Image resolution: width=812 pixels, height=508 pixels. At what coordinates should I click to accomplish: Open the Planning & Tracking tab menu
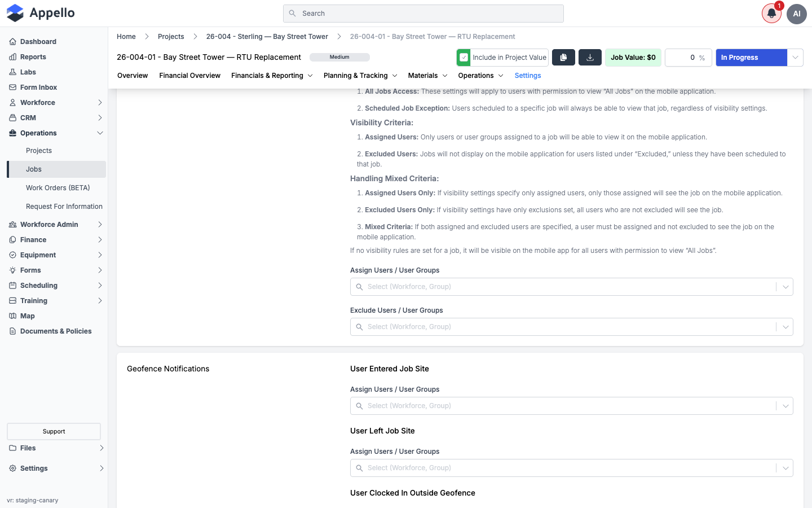click(x=360, y=76)
